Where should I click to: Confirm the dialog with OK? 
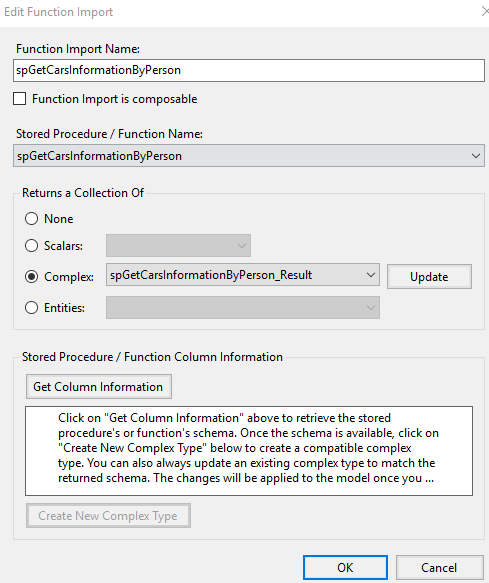tap(345, 568)
